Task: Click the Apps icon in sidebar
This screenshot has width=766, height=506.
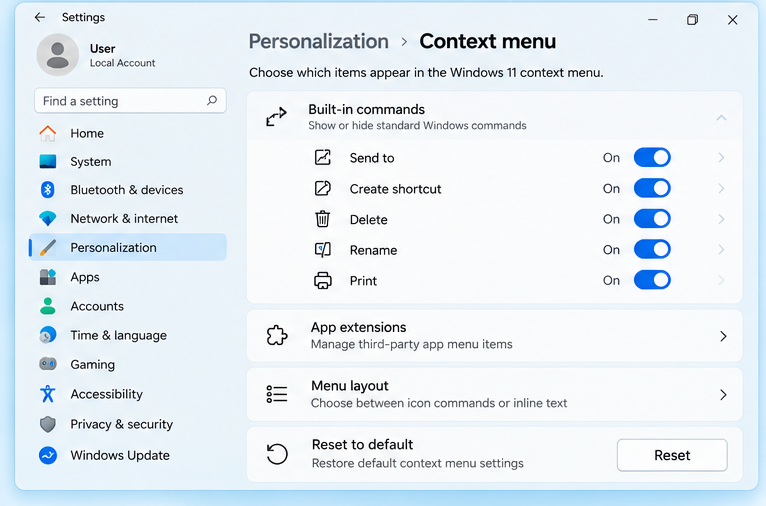Action: [x=48, y=277]
